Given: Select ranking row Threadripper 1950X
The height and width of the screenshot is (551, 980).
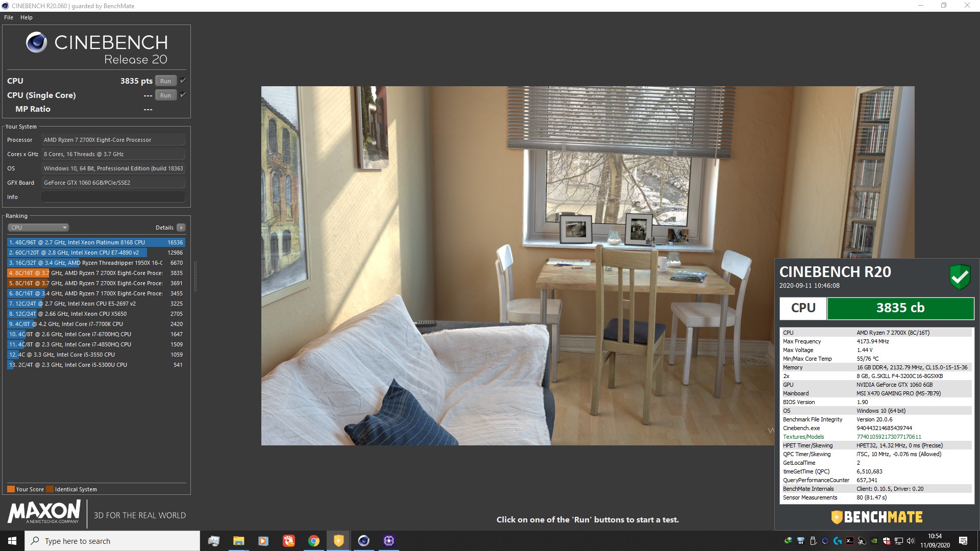Looking at the screenshot, I should tap(96, 263).
